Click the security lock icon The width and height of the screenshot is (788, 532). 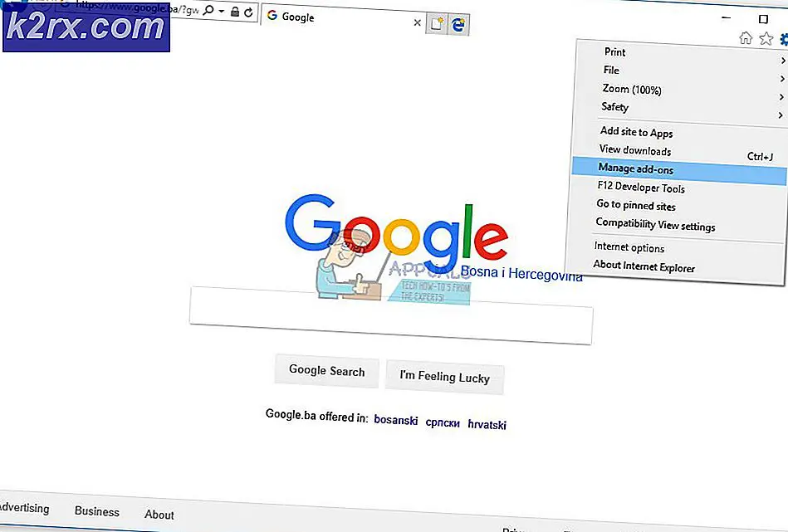click(235, 12)
